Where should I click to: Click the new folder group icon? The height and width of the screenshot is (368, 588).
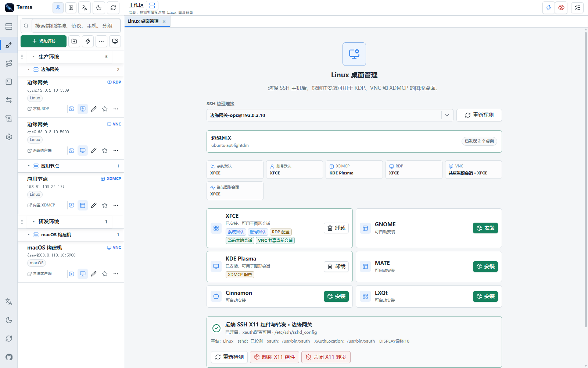(74, 41)
